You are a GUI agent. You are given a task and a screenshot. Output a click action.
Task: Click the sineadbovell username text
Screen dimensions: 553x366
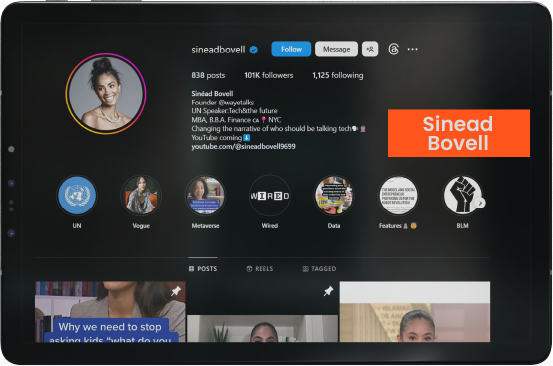pyautogui.click(x=218, y=50)
